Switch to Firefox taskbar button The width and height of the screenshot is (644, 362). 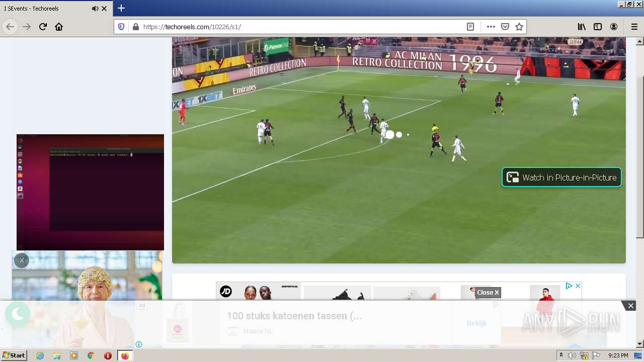(125, 355)
